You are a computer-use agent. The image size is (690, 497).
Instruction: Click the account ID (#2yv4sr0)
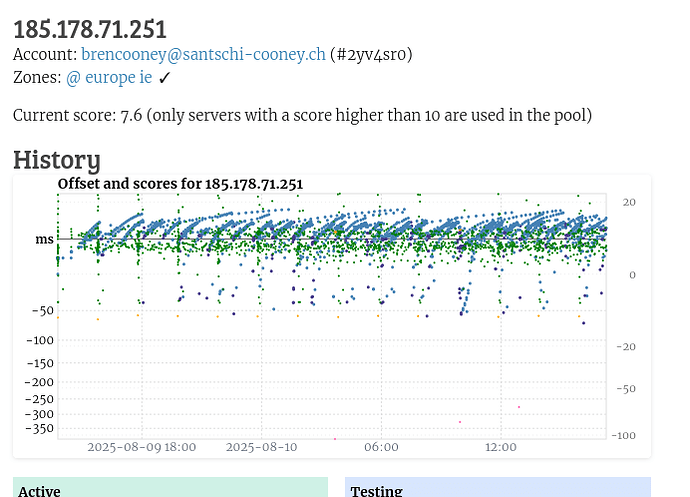tap(371, 55)
